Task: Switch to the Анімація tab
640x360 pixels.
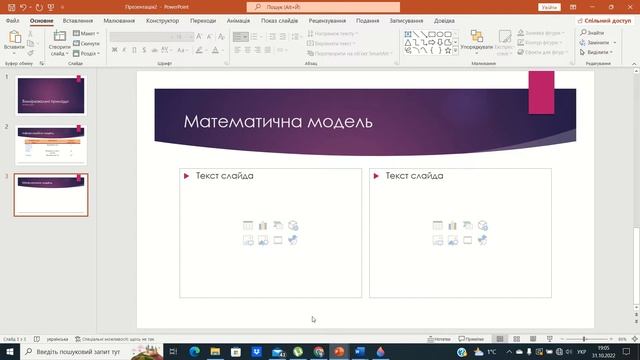Action: point(238,20)
